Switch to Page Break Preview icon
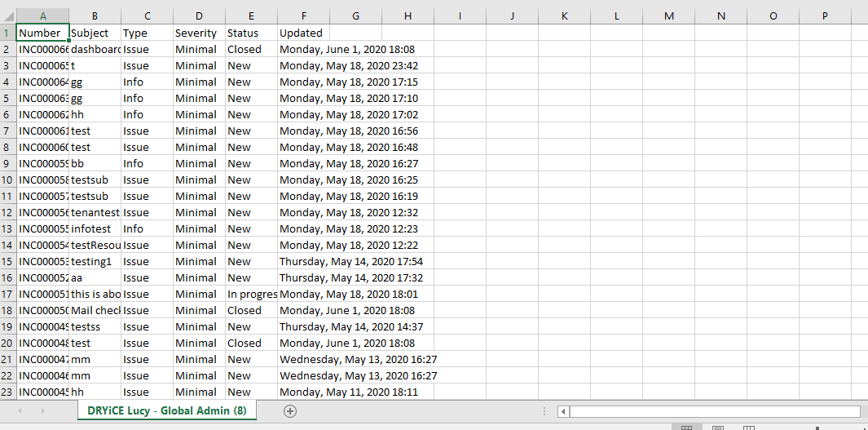The width and height of the screenshot is (868, 430). point(748,427)
